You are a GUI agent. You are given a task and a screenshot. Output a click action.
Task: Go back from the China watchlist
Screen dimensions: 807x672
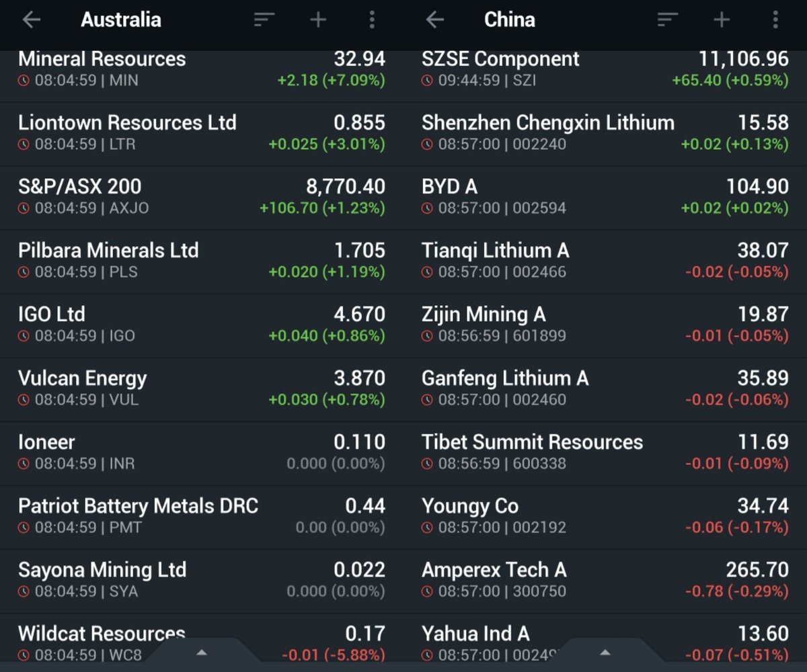tap(434, 19)
